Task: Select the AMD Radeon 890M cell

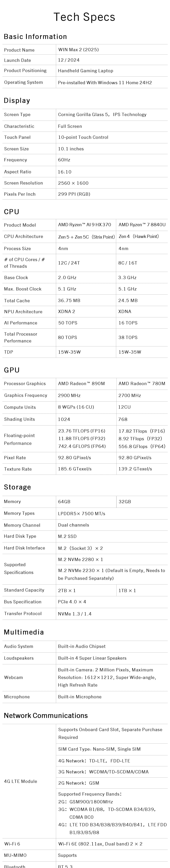Action: (x=81, y=383)
